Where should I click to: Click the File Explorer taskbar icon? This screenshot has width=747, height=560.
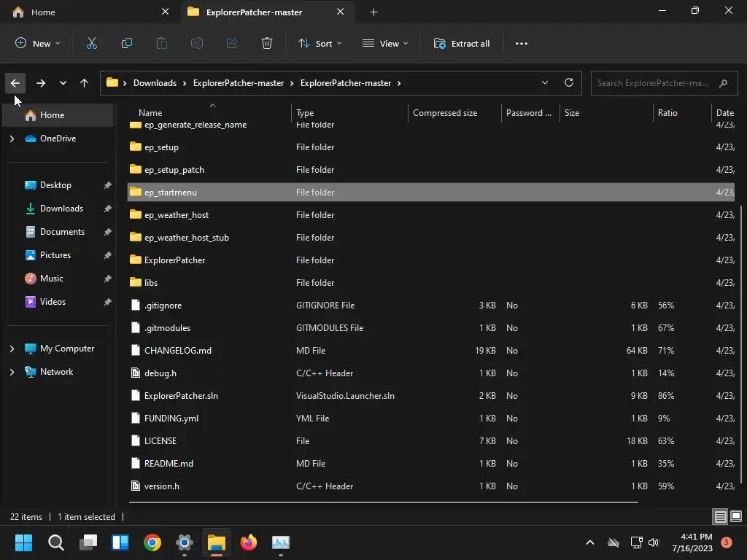(216, 542)
